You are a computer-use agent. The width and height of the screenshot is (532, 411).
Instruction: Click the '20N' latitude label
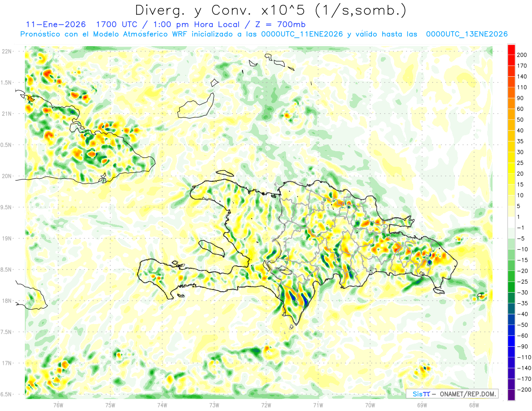point(7,176)
